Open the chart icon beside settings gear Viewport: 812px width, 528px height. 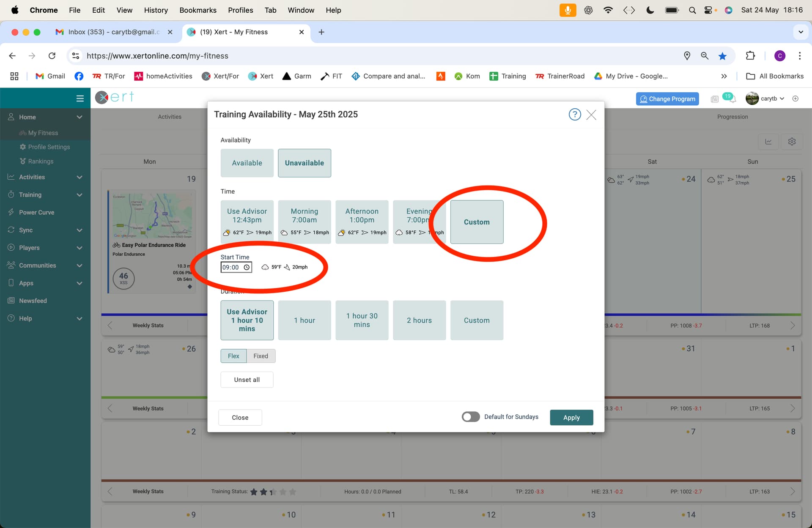pos(768,142)
